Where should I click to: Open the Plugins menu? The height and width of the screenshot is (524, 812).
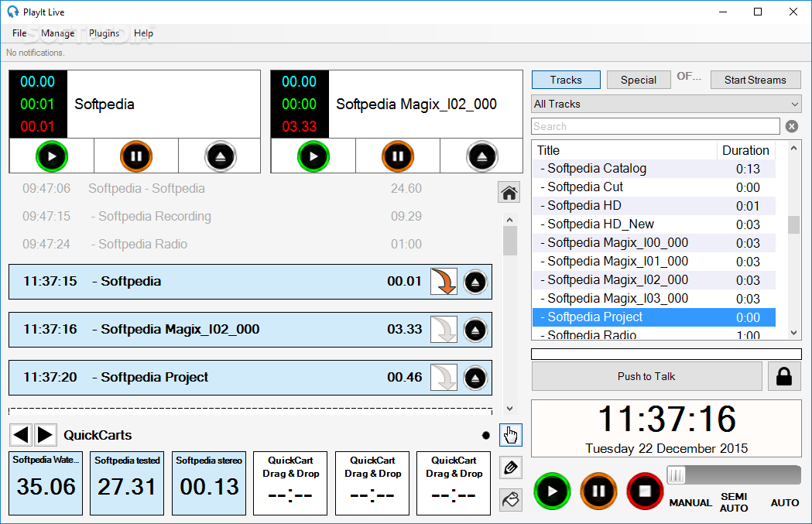(104, 33)
